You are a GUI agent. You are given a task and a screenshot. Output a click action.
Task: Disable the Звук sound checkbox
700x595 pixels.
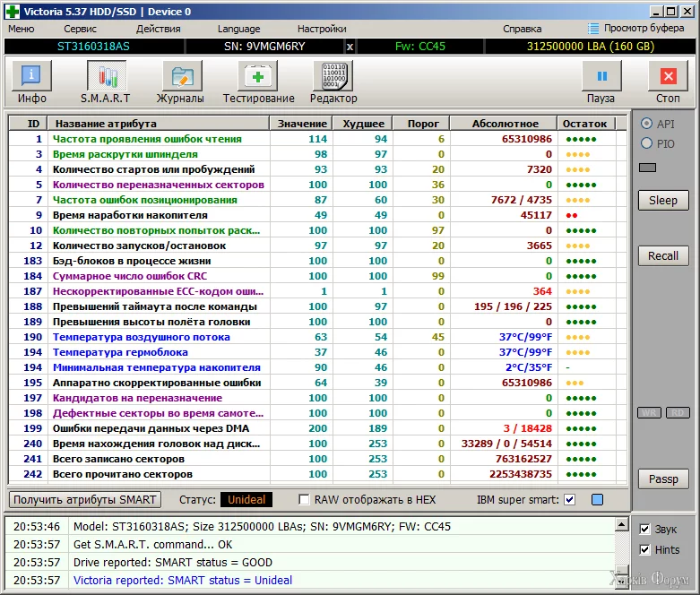click(x=645, y=530)
